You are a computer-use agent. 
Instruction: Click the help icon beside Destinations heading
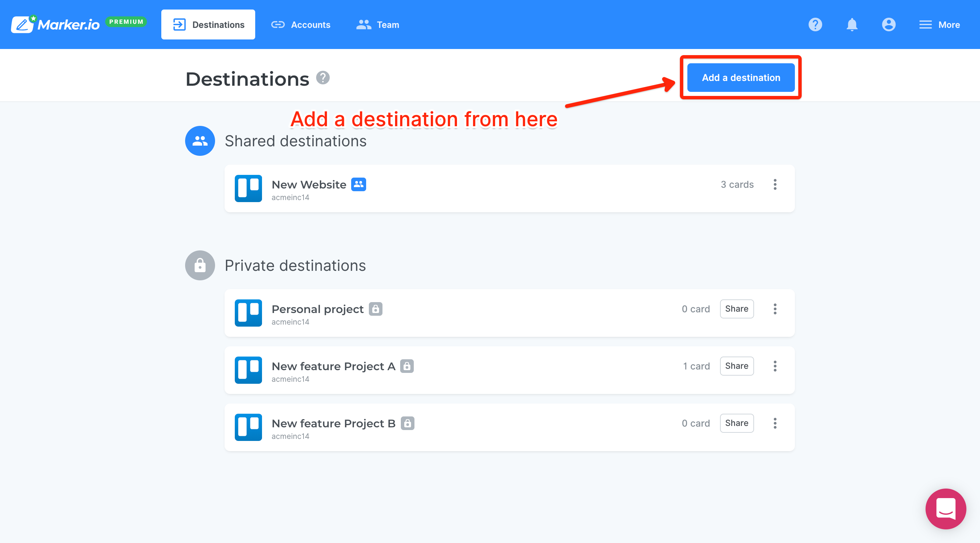323,78
